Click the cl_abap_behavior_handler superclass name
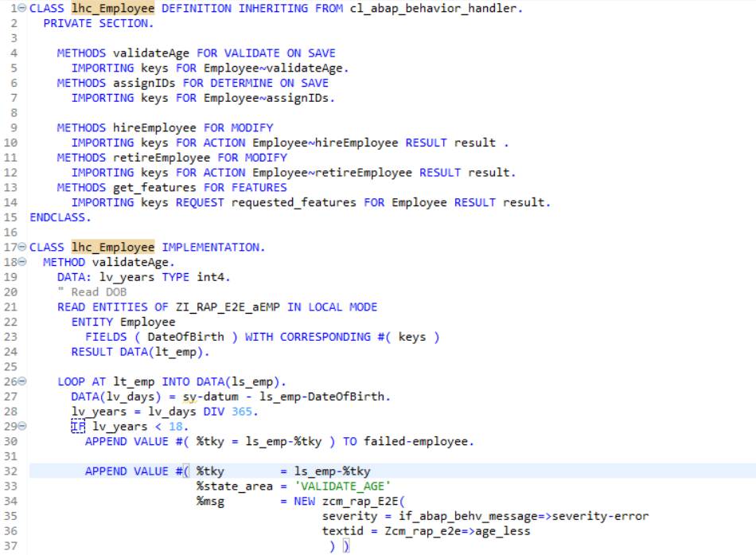This screenshot has height=555, width=756. [x=436, y=8]
